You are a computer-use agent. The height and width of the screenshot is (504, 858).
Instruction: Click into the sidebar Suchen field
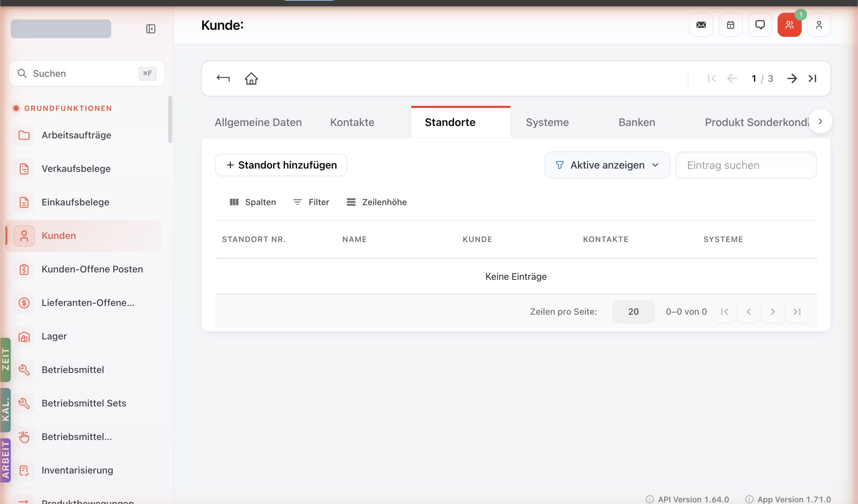tap(86, 73)
